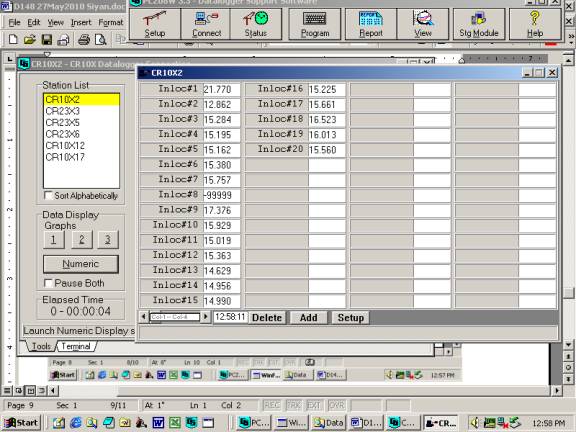Select CR10X2 in the Station List
Viewport: 576px width, 432px height.
click(x=82, y=100)
